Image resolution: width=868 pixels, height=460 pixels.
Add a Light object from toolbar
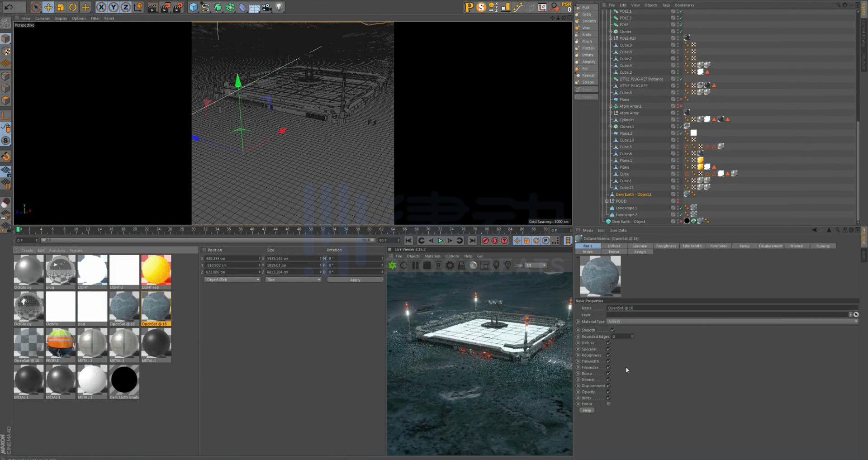click(x=279, y=7)
